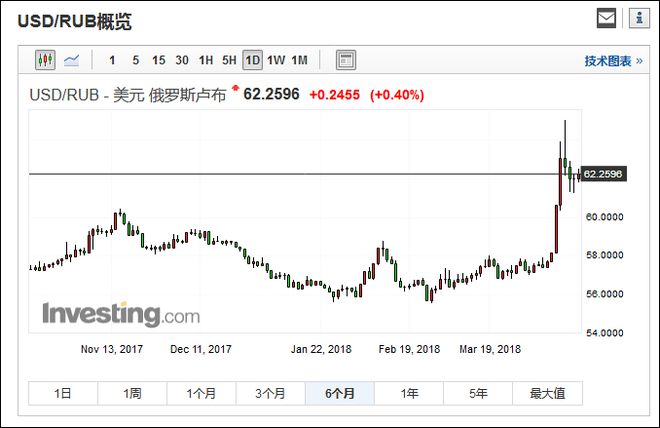
Task: Click the 58.0000 axis value
Action: click(604, 255)
